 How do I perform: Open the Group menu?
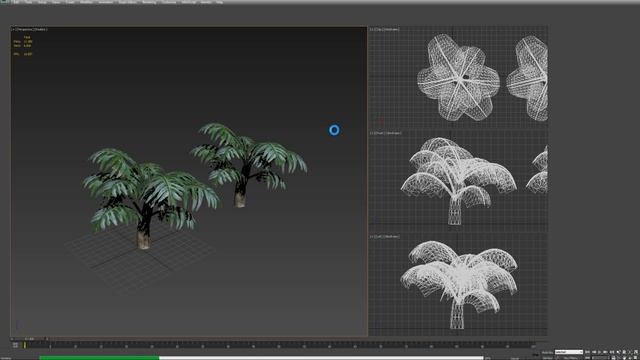coord(41,2)
